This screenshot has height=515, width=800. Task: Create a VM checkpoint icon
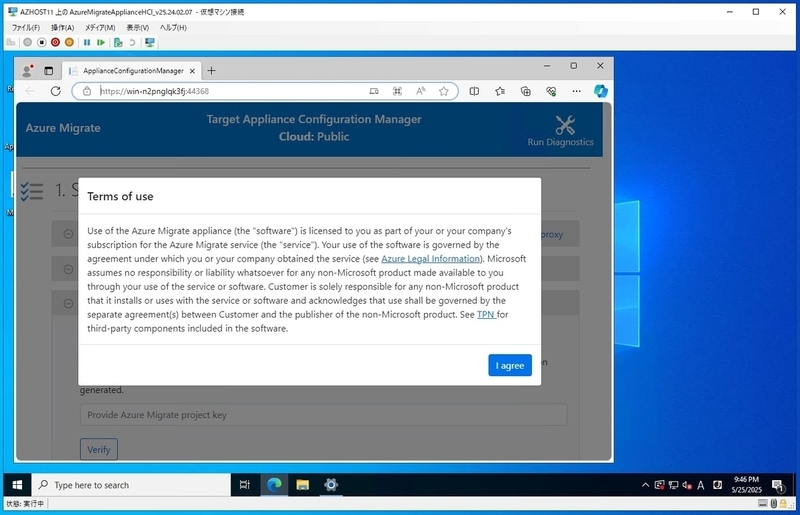tap(118, 42)
